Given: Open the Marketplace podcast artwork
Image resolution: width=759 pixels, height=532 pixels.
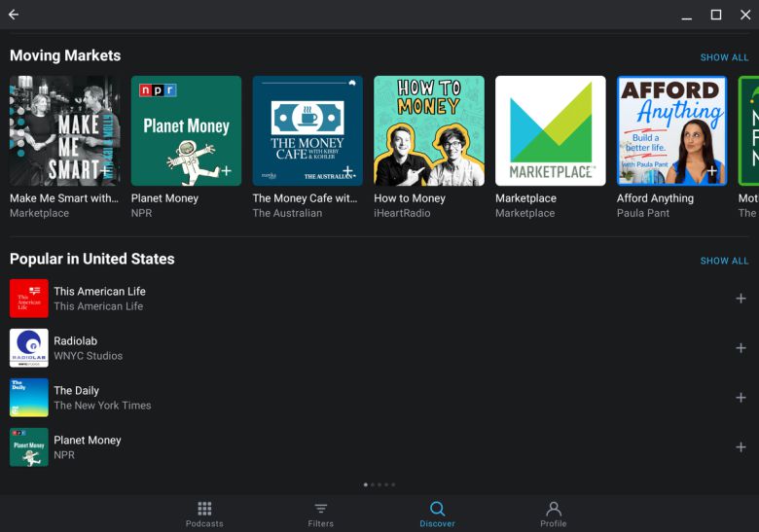Looking at the screenshot, I should click(550, 130).
